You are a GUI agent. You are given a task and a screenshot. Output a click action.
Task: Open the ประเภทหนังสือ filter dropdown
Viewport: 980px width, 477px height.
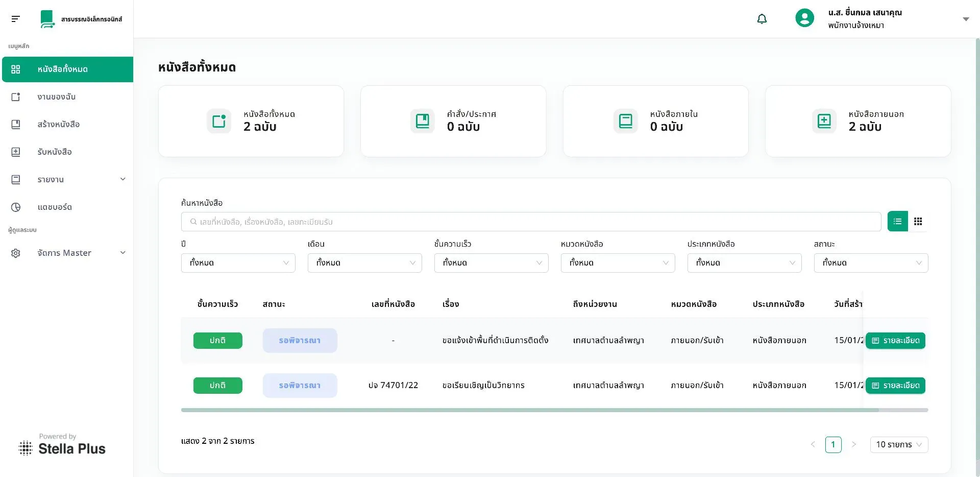pos(745,263)
